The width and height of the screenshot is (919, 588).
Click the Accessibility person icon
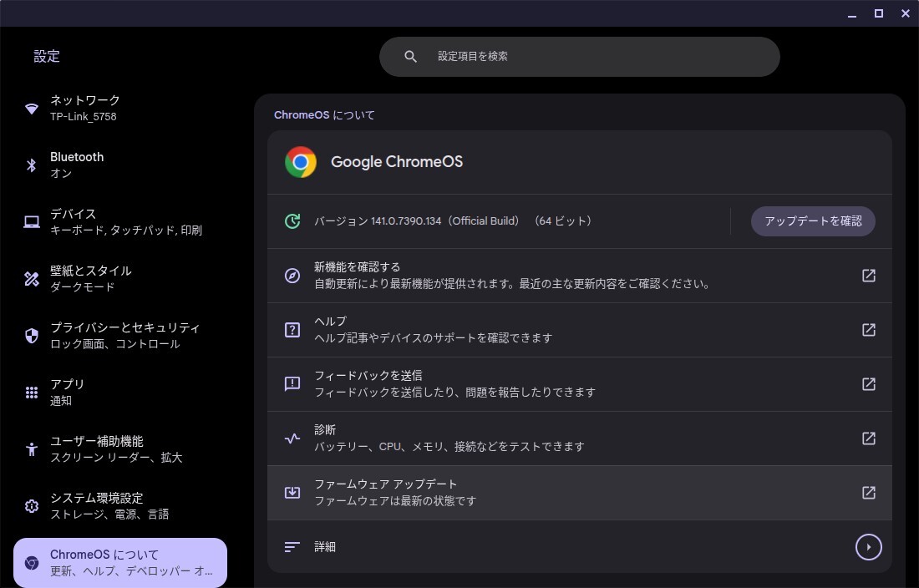pos(32,449)
